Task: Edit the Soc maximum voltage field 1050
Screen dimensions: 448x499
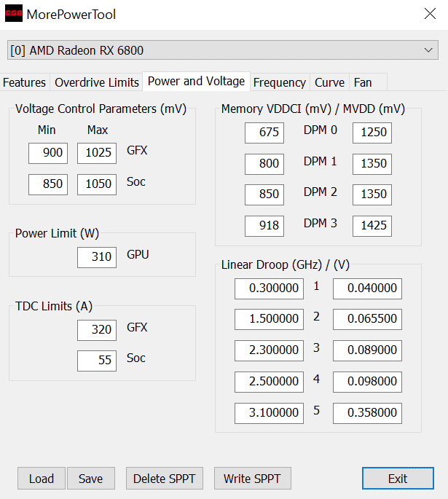Action: 97,184
